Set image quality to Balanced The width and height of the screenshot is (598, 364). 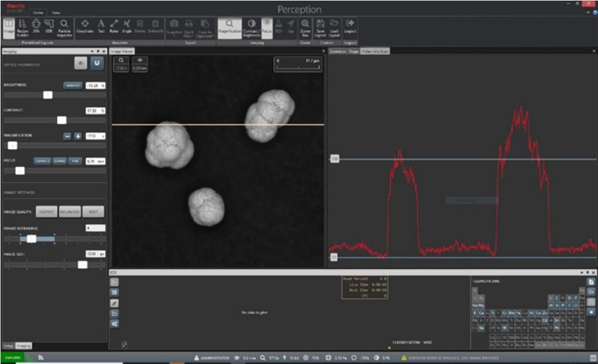coord(69,212)
